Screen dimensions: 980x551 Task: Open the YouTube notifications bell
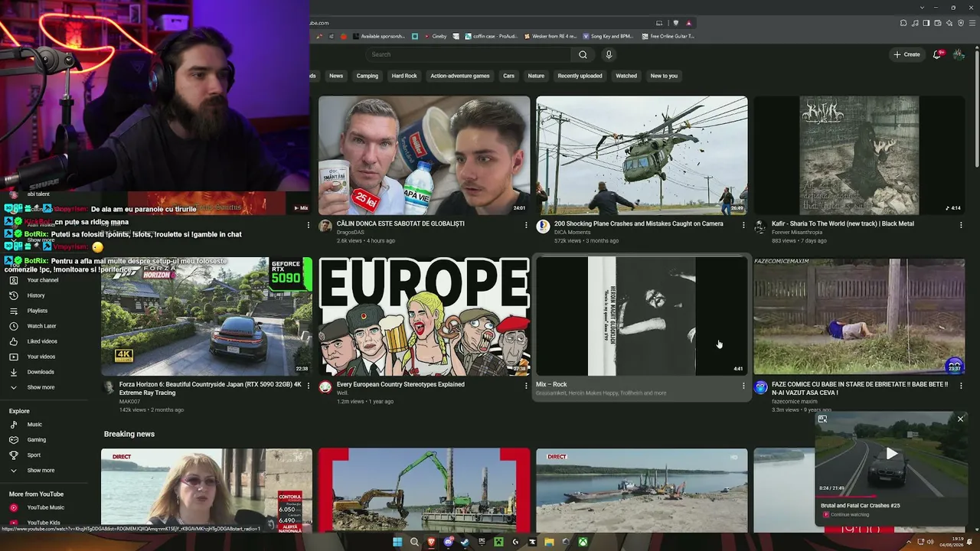click(x=937, y=54)
